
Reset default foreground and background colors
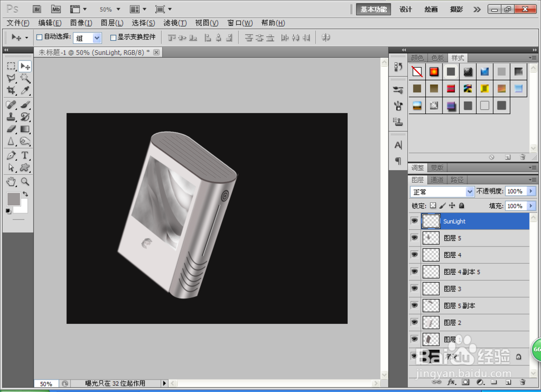click(8, 211)
